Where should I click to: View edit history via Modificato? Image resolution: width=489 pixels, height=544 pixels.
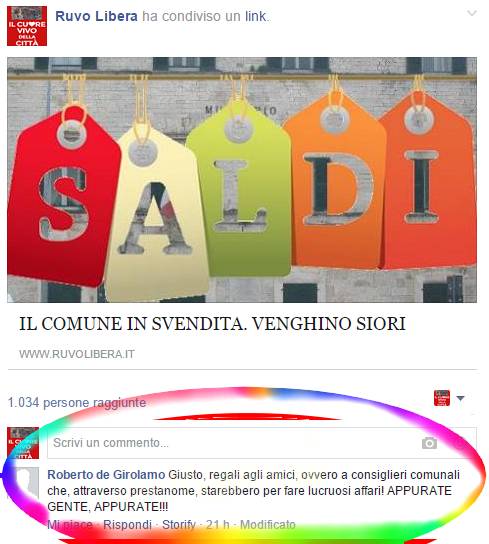pos(268,525)
